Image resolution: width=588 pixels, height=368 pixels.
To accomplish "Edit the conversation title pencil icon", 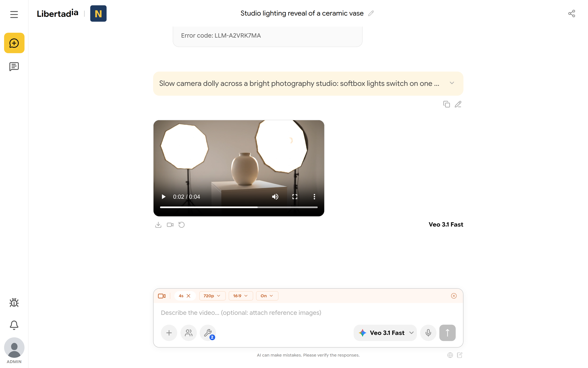I will click(x=371, y=13).
